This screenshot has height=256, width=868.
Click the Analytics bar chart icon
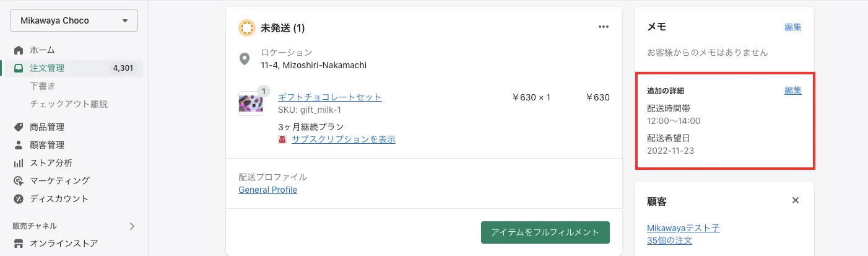click(x=19, y=163)
